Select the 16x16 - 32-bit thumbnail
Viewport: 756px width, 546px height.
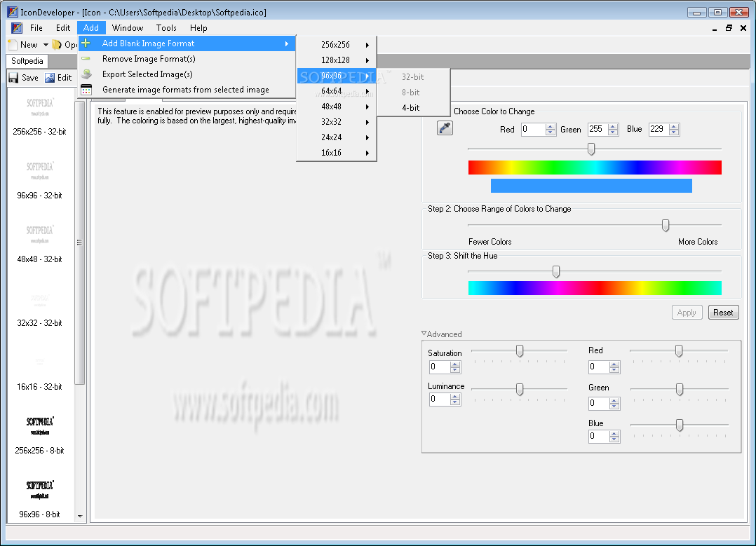point(39,374)
